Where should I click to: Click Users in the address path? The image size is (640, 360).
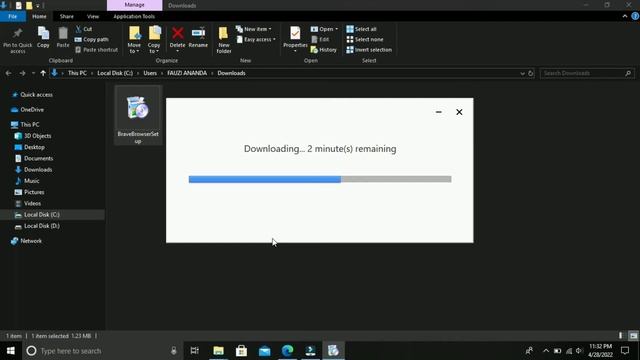[150, 73]
